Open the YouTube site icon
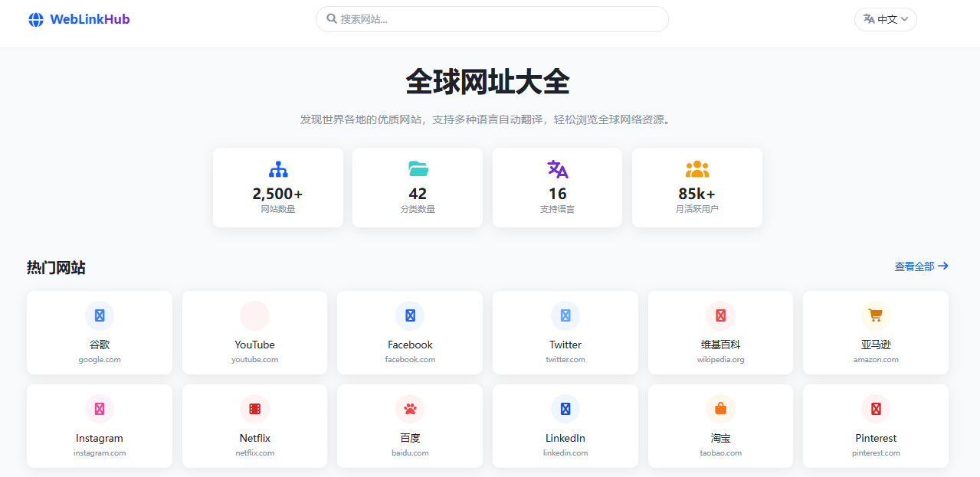Viewport: 980px width, 477px height. coord(254,315)
